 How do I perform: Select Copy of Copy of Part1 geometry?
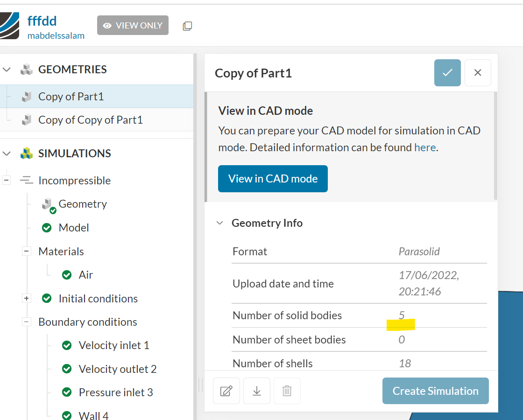90,120
